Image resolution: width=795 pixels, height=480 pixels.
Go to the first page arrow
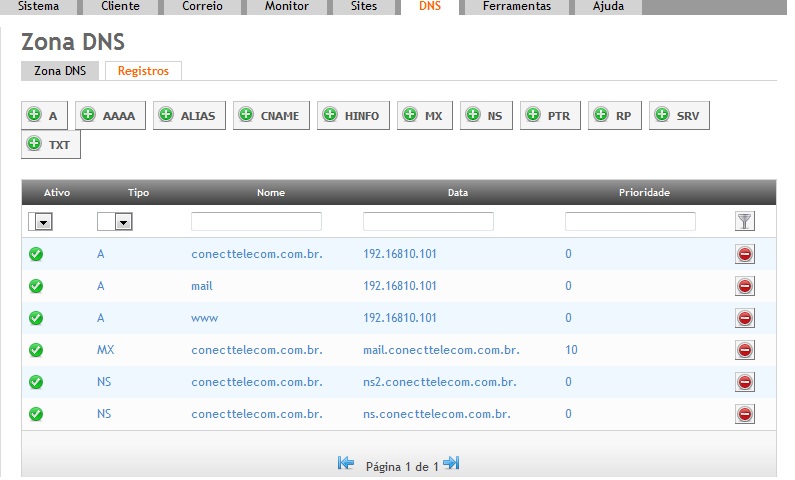point(346,463)
